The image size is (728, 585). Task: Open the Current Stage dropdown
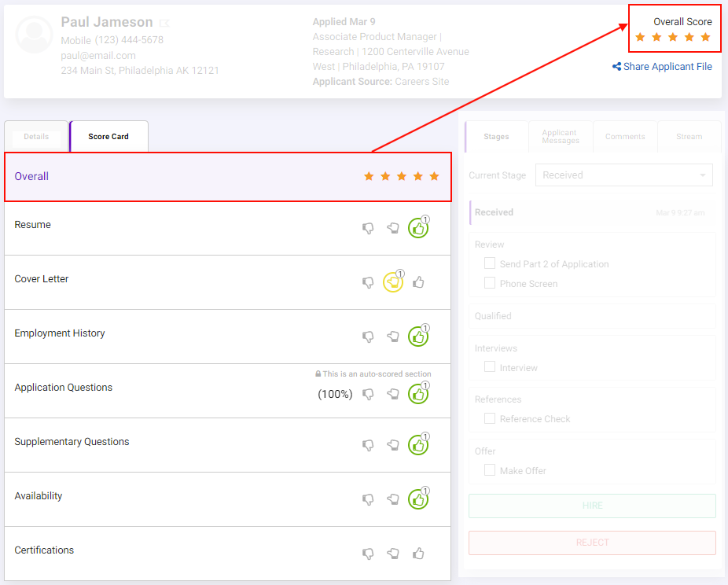coord(623,175)
